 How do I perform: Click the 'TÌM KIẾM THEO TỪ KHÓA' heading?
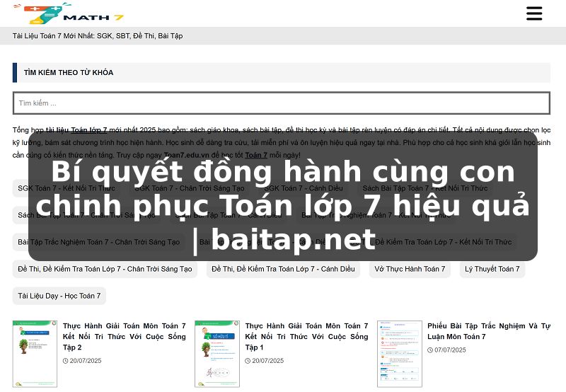click(x=69, y=73)
